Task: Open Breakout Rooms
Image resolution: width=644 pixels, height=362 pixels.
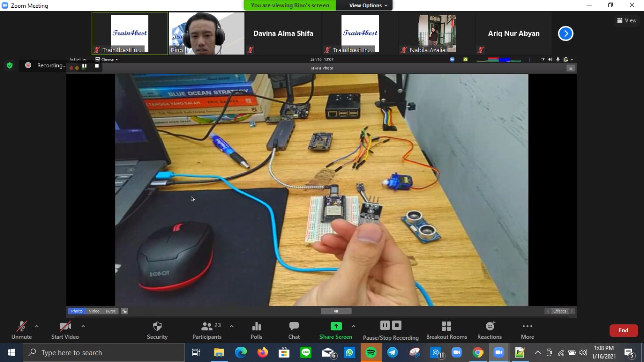Action: (446, 330)
